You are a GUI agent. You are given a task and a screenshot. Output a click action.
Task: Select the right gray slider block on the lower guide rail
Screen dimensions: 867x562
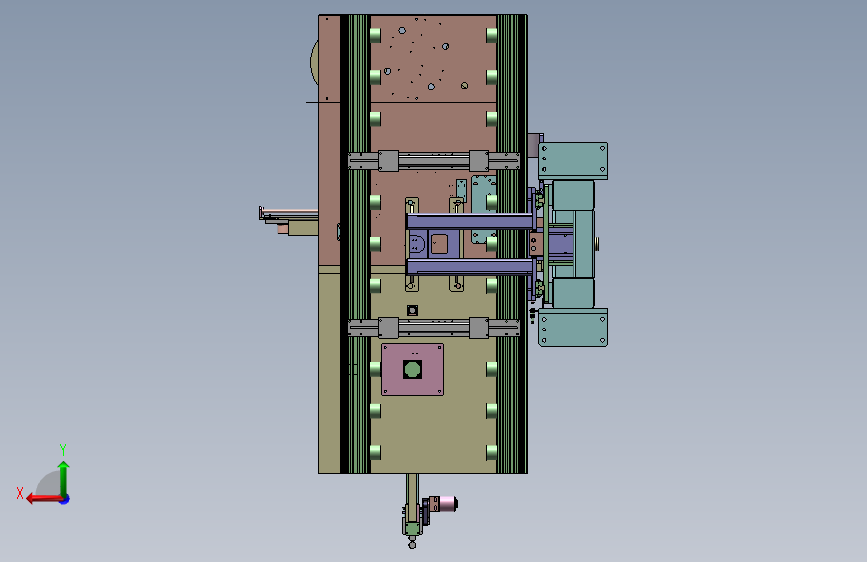coord(479,328)
